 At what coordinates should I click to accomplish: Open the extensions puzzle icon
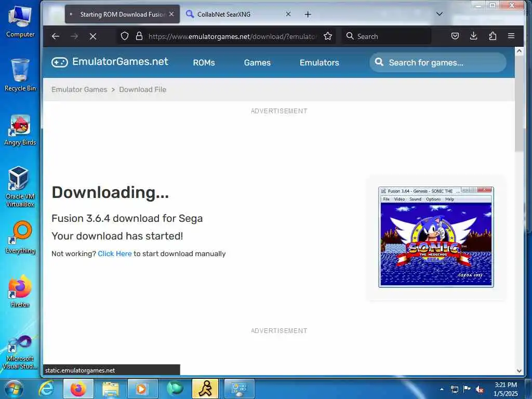coord(493,36)
